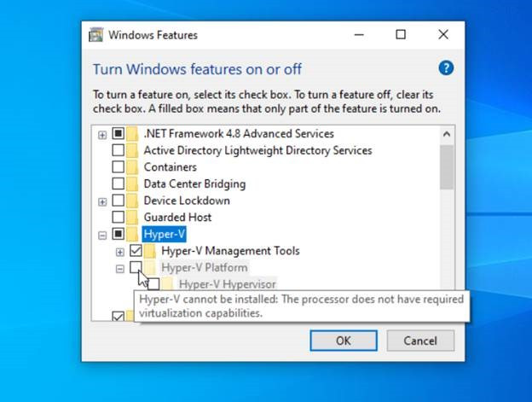
Task: Uncheck Hyper-V Management Tools checkbox
Action: point(136,251)
